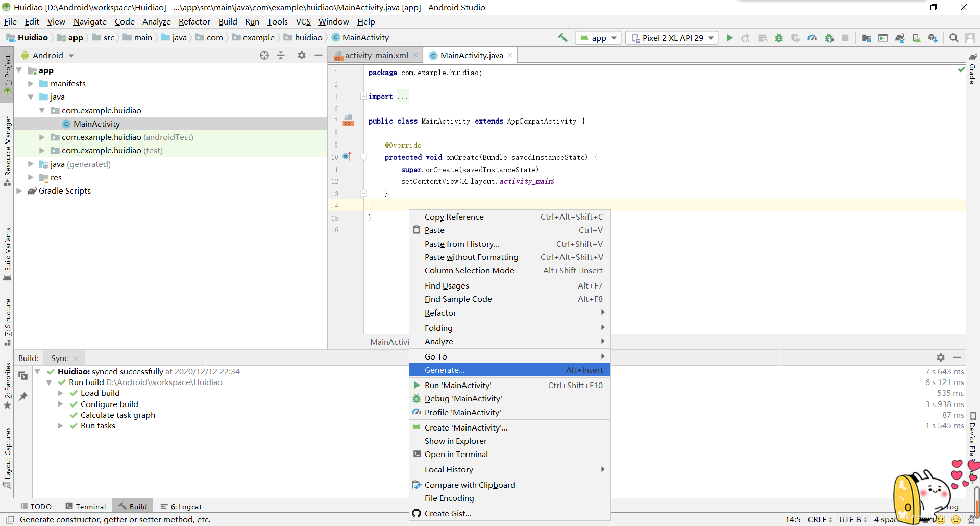Hide the Build panel with minus icon
Viewport: 980px width, 526px height.
(957, 357)
